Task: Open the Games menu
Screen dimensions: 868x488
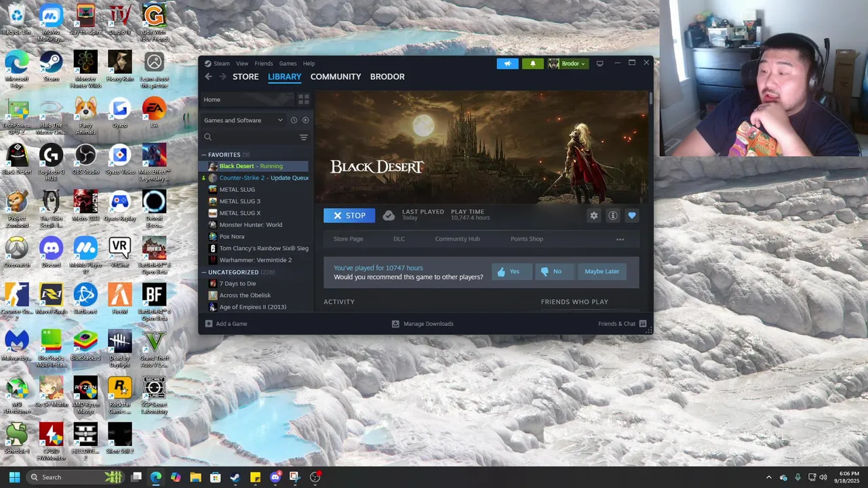Action: tap(288, 64)
